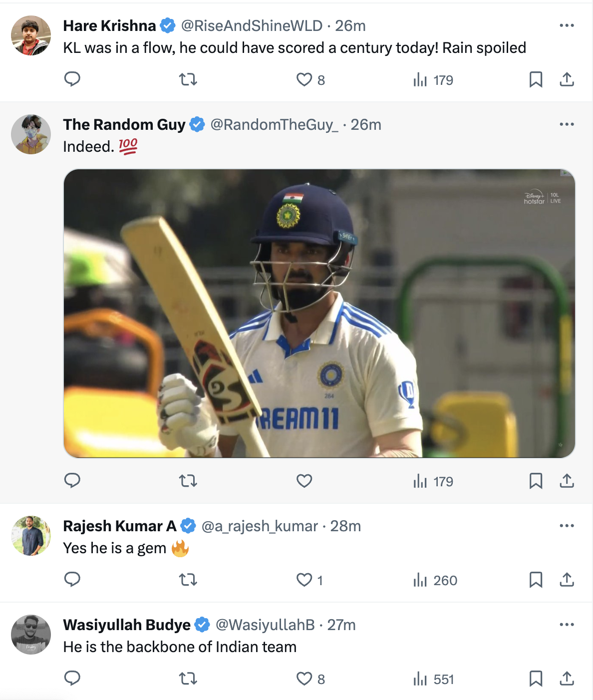Bookmark Hare Krishna's tweet

(x=536, y=79)
